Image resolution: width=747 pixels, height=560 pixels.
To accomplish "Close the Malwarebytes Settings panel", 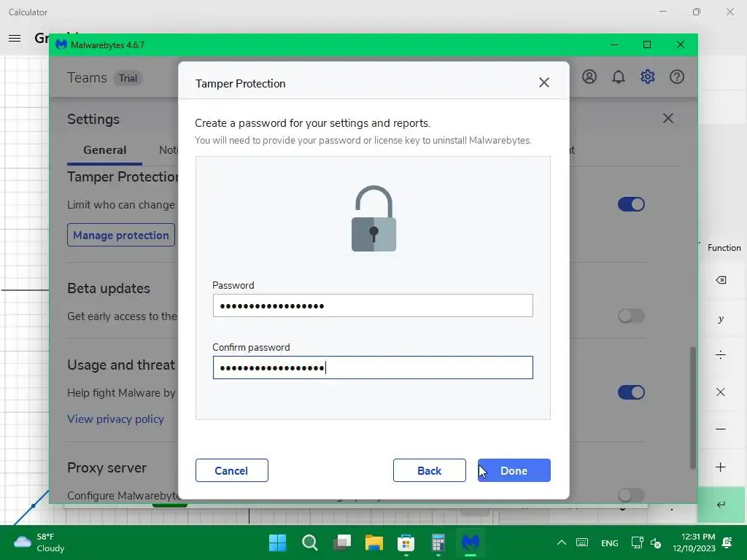I will click(x=668, y=118).
